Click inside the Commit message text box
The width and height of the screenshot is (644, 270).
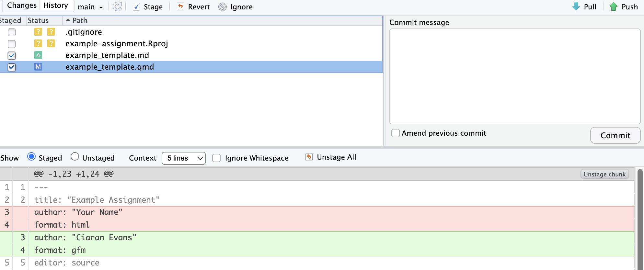tap(514, 76)
